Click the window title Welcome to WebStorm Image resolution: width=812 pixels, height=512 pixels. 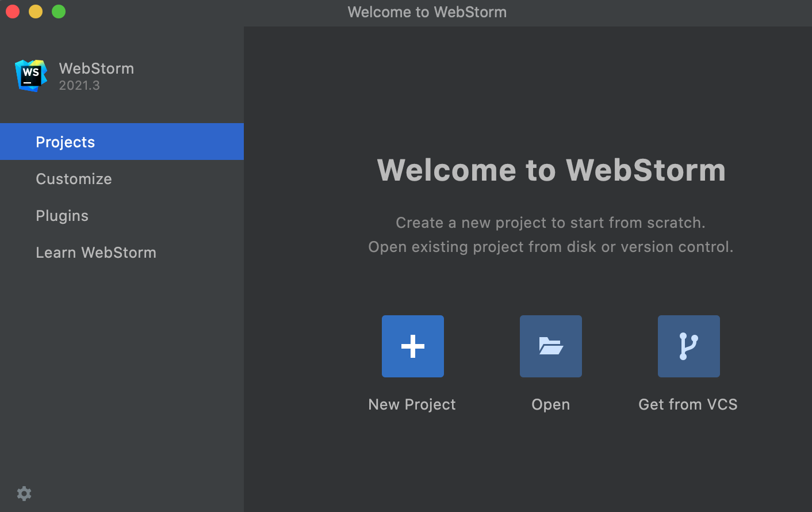pyautogui.click(x=427, y=12)
